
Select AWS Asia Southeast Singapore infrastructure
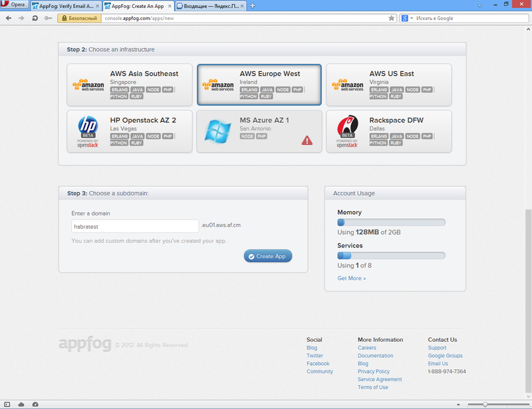130,85
